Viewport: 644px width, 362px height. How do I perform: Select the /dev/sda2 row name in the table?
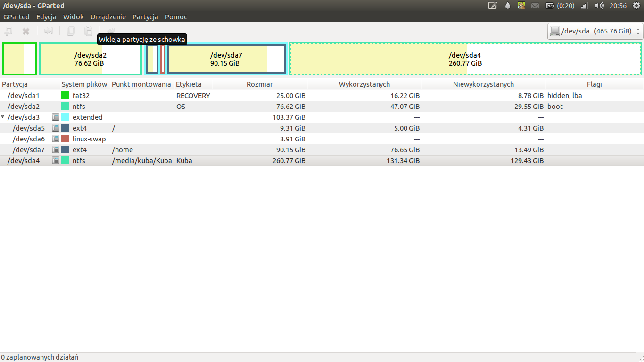tap(24, 107)
